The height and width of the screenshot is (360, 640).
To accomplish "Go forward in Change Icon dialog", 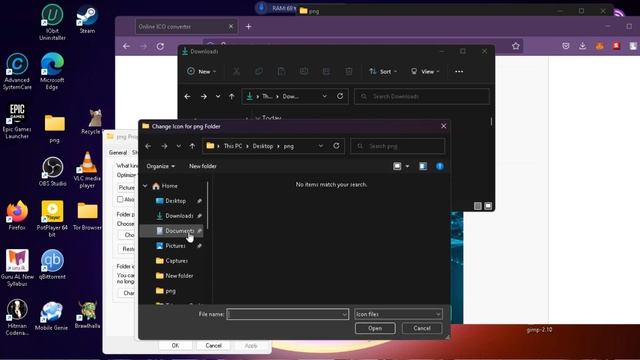I will 164,146.
